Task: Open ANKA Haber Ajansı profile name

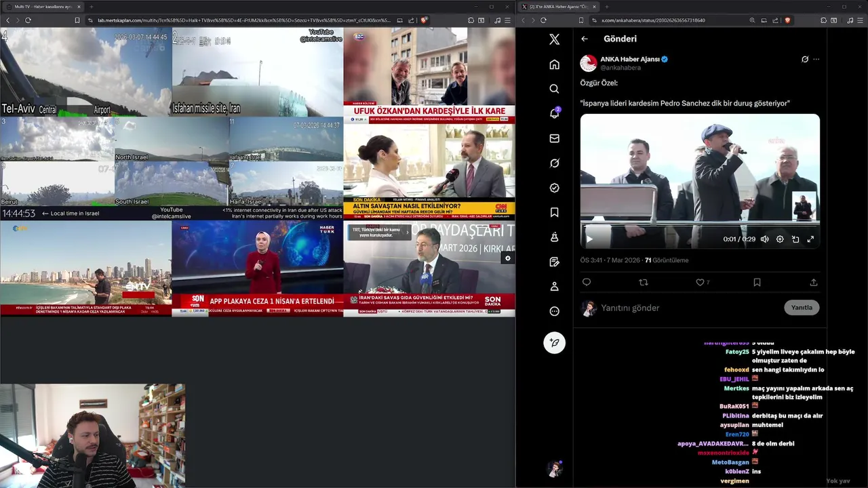Action: click(630, 59)
